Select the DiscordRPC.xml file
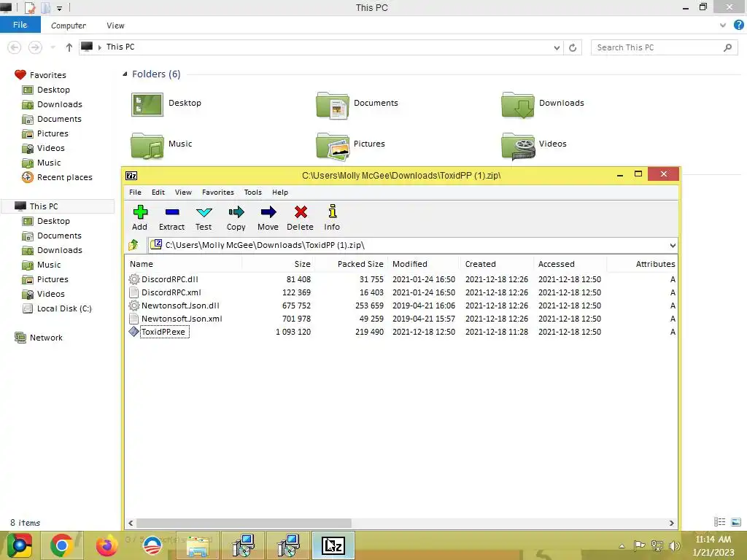The height and width of the screenshot is (560, 747). 171,292
